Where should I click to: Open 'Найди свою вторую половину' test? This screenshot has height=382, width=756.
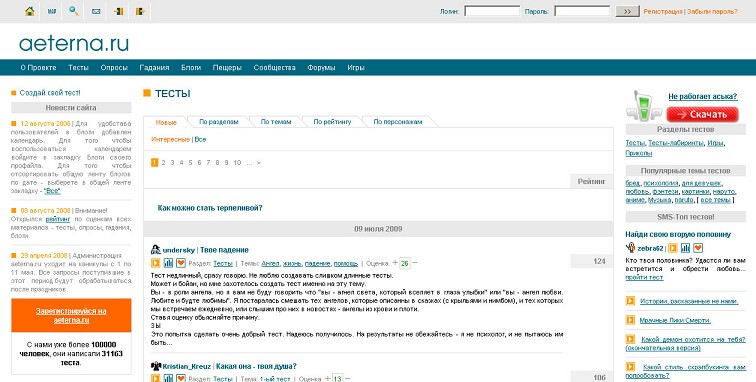[x=678, y=234]
